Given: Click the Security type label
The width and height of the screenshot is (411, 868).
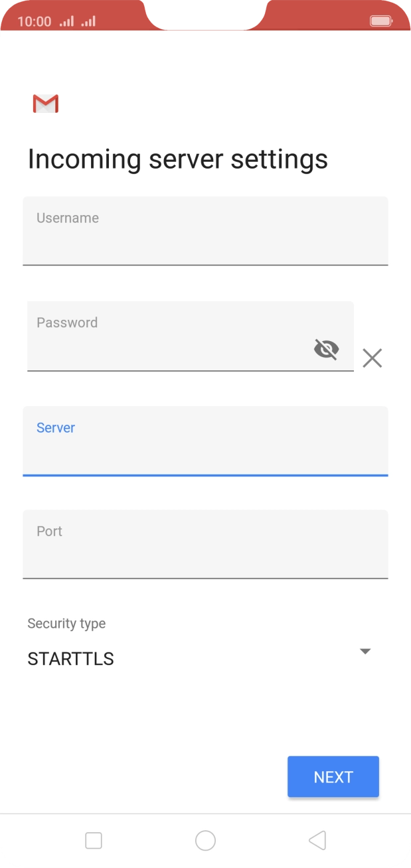Looking at the screenshot, I should tap(66, 623).
